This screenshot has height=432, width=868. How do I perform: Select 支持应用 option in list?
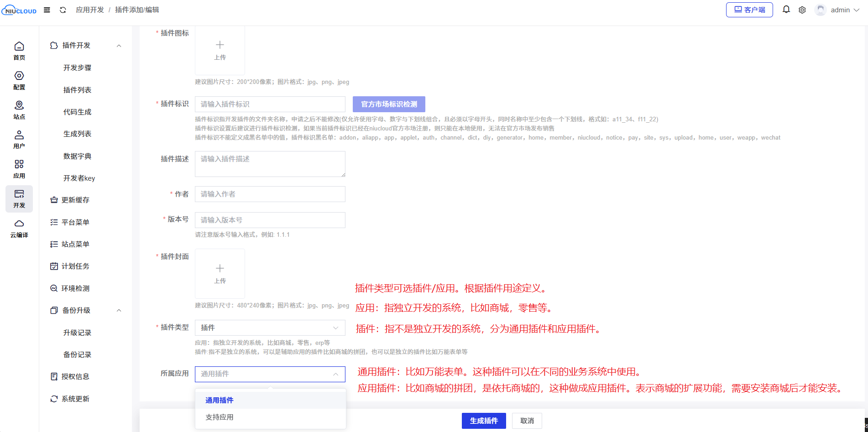[220, 417]
